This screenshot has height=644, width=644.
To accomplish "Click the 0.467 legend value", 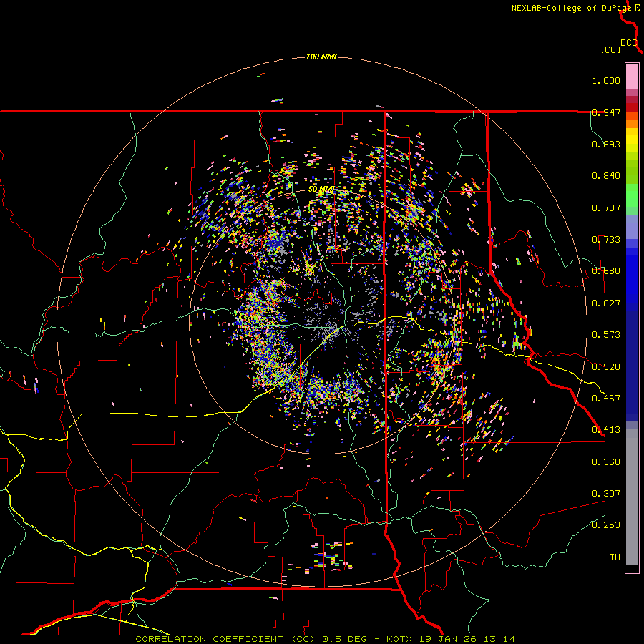I will click(x=606, y=399).
